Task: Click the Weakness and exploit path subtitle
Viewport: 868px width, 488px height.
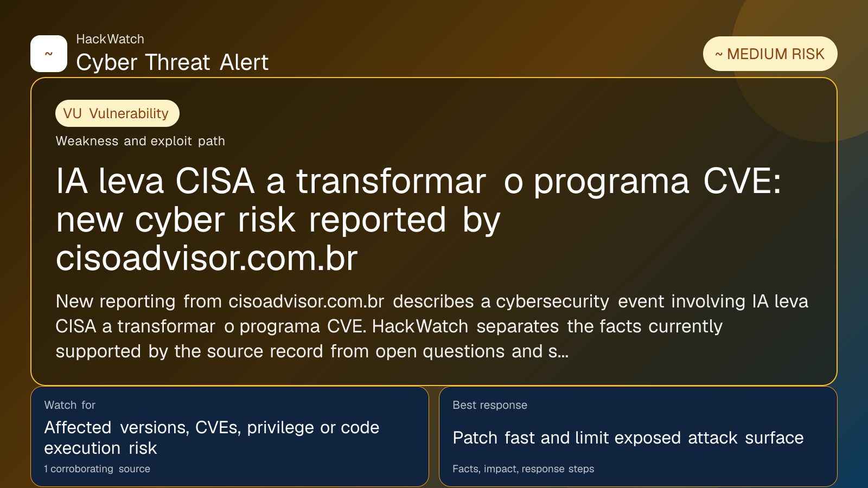Action: [x=140, y=141]
